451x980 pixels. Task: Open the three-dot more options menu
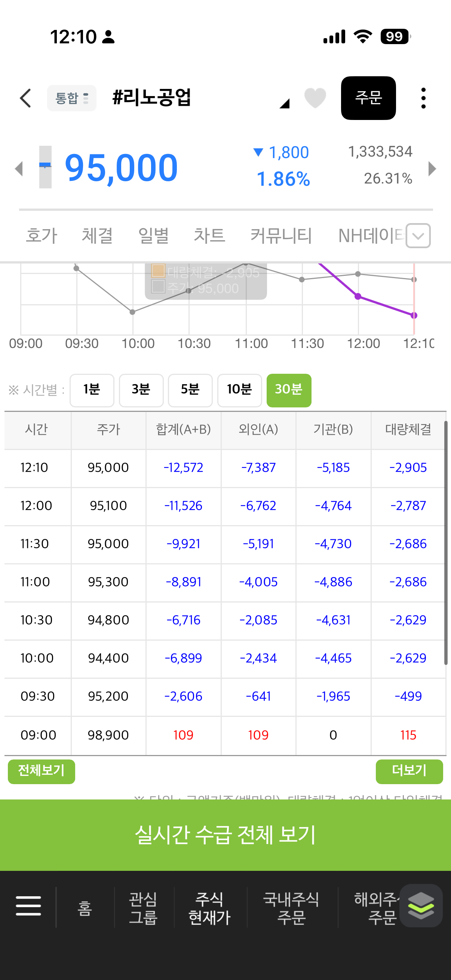click(x=423, y=98)
